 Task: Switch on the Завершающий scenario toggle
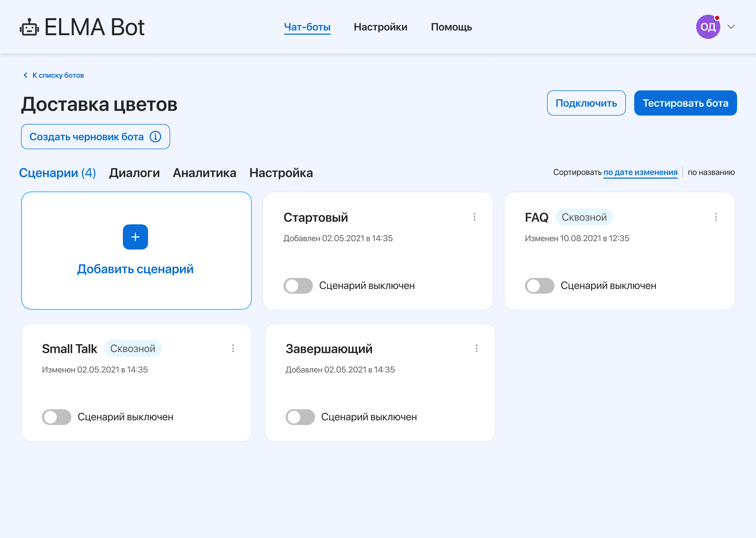[x=300, y=417]
